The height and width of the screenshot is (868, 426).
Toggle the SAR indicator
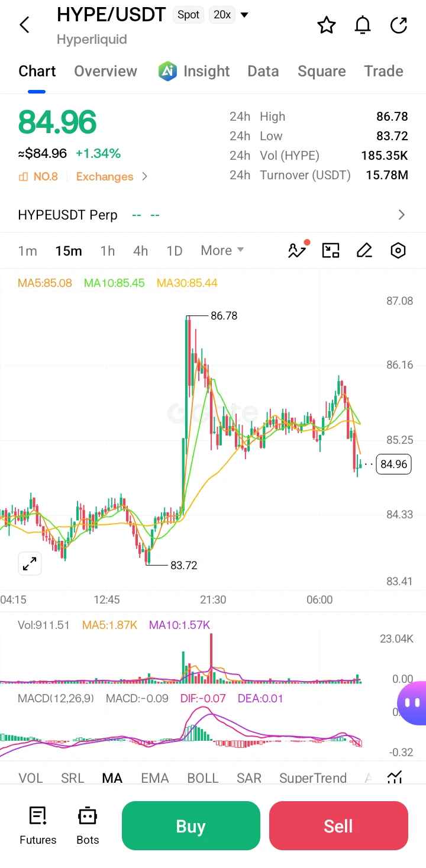[x=249, y=778]
